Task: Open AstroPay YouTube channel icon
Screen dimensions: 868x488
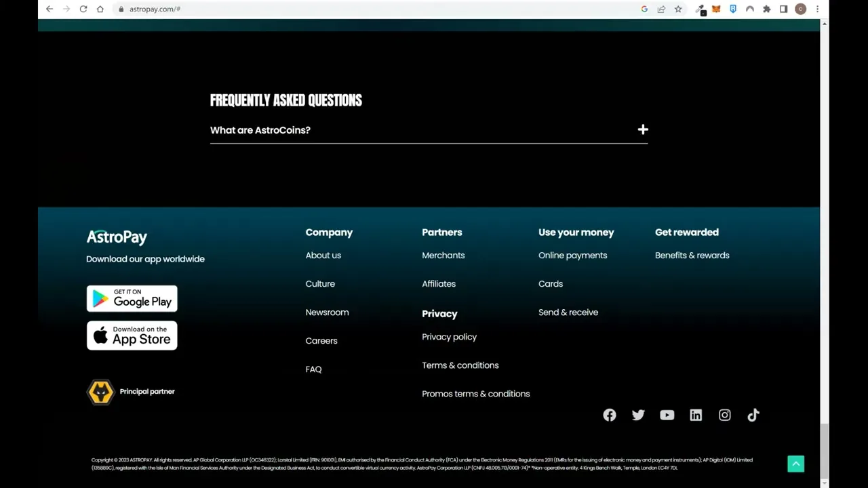Action: click(667, 415)
